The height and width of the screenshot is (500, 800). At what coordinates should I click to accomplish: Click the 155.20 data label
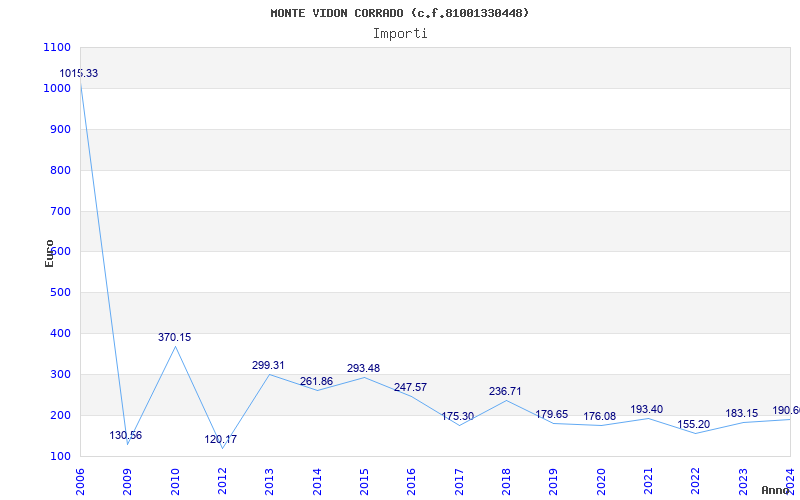tap(694, 425)
